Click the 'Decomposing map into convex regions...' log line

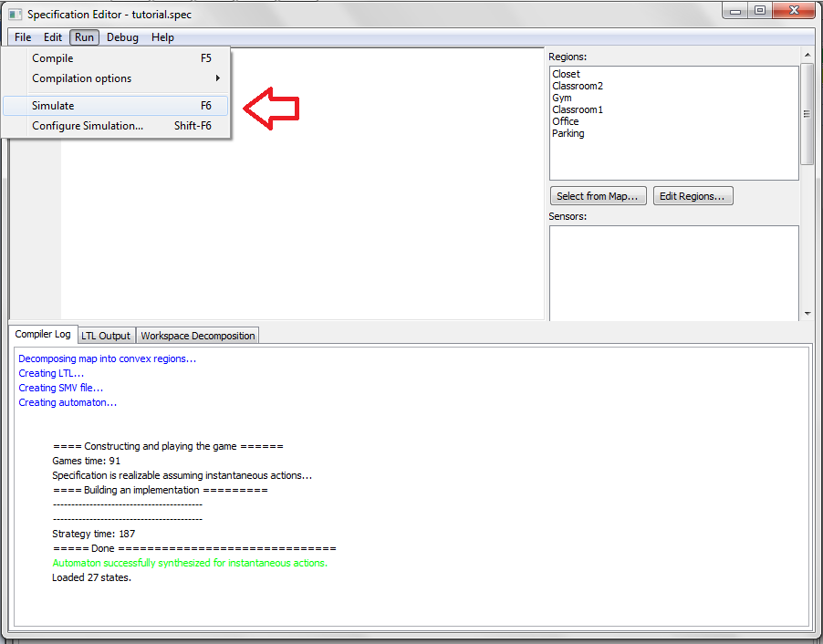pyautogui.click(x=107, y=359)
